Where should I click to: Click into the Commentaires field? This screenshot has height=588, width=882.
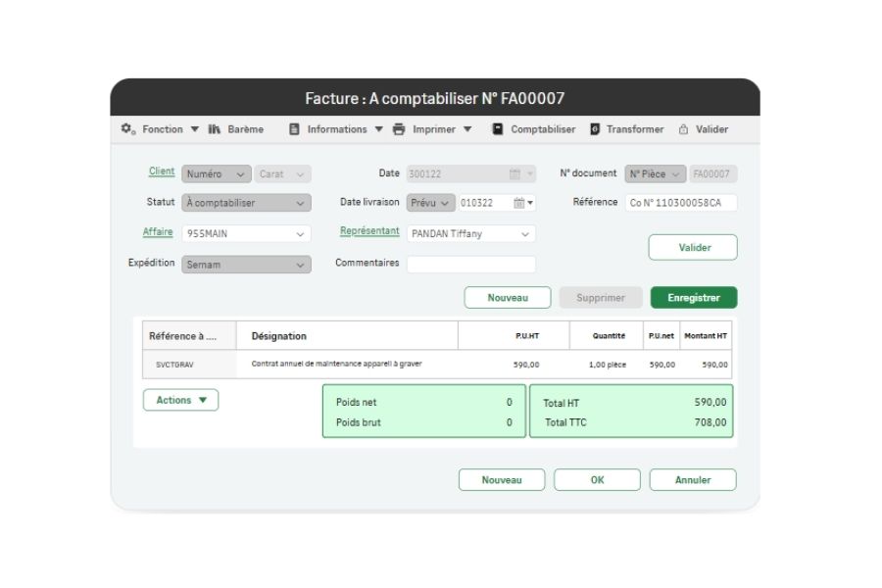(x=471, y=265)
